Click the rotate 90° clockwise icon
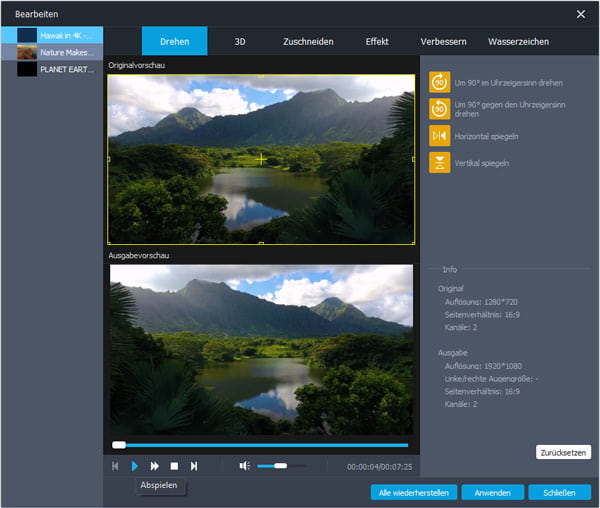Screen dimensions: 600x508 click(439, 82)
